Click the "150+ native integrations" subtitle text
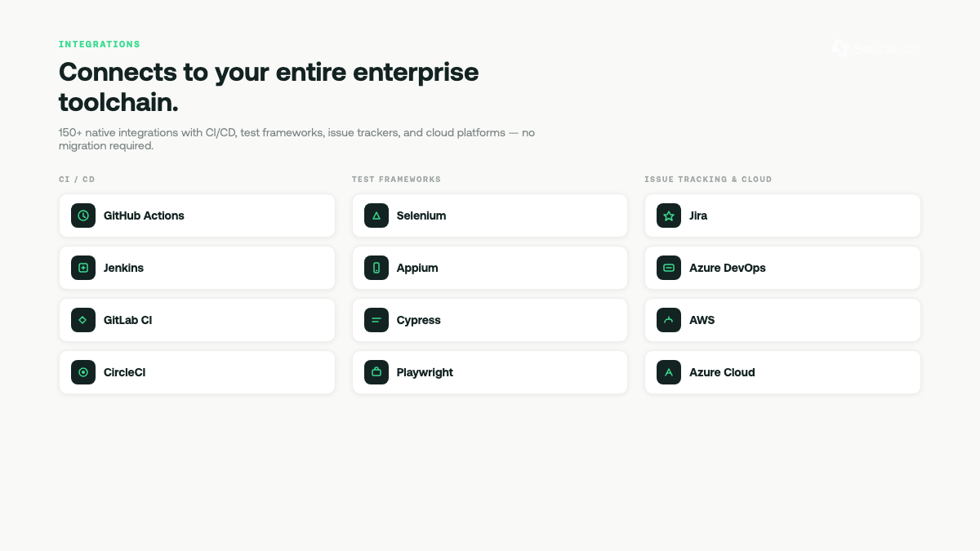The height and width of the screenshot is (551, 980). [296, 139]
